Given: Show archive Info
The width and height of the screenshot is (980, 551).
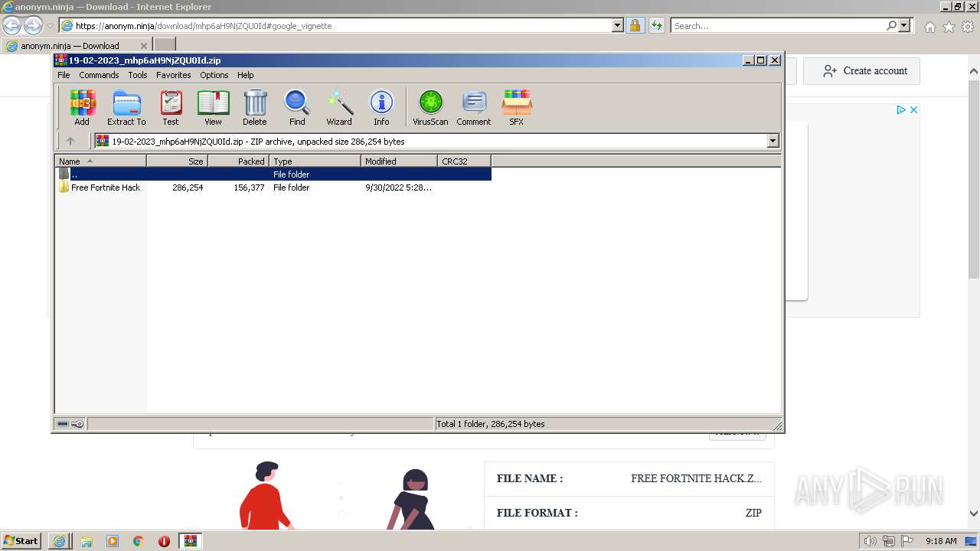Looking at the screenshot, I should click(381, 107).
